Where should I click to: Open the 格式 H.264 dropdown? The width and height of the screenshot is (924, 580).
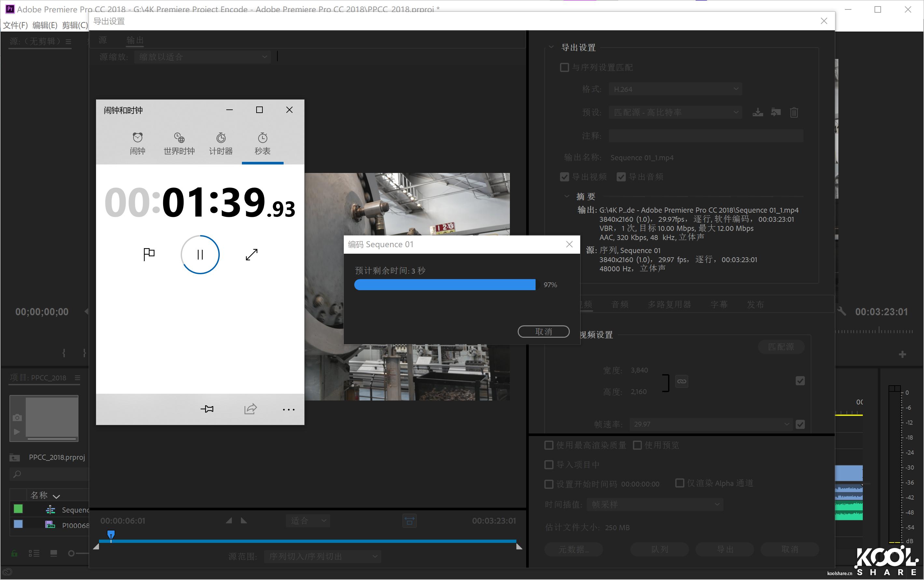click(x=675, y=89)
